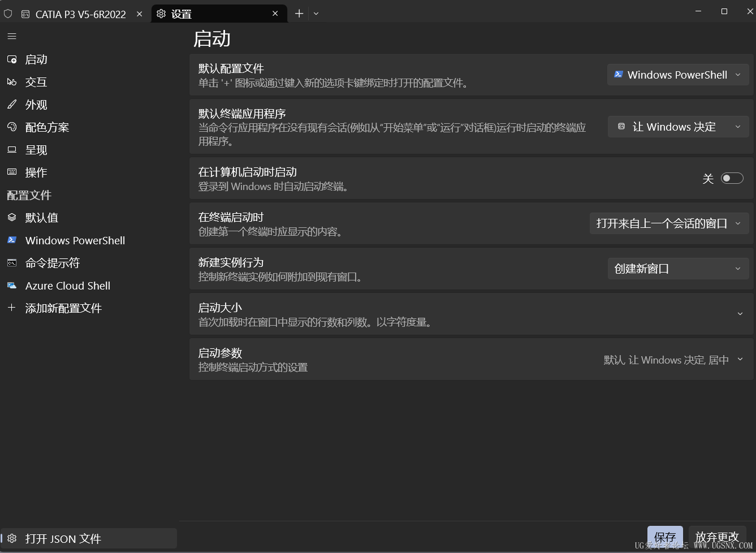
Task: Expand the 启动大小 section
Action: [x=740, y=314]
